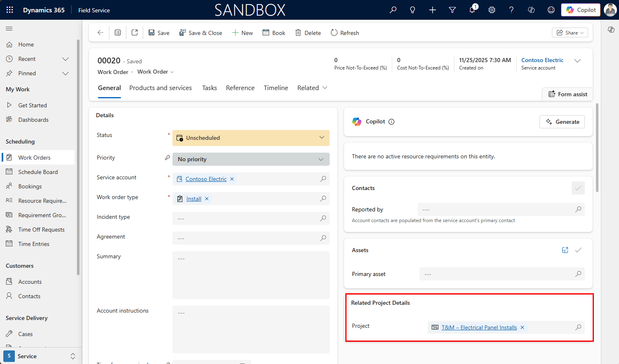Screen dimensions: 619x364
Task: Search the Incident type lookup magnifier
Action: coord(323,218)
